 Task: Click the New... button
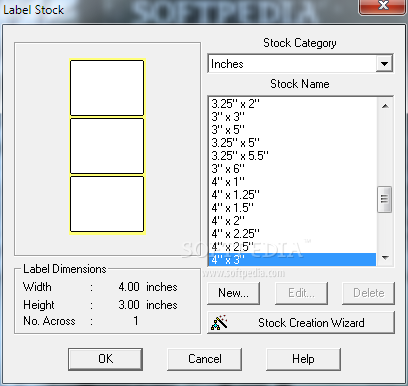(x=233, y=293)
